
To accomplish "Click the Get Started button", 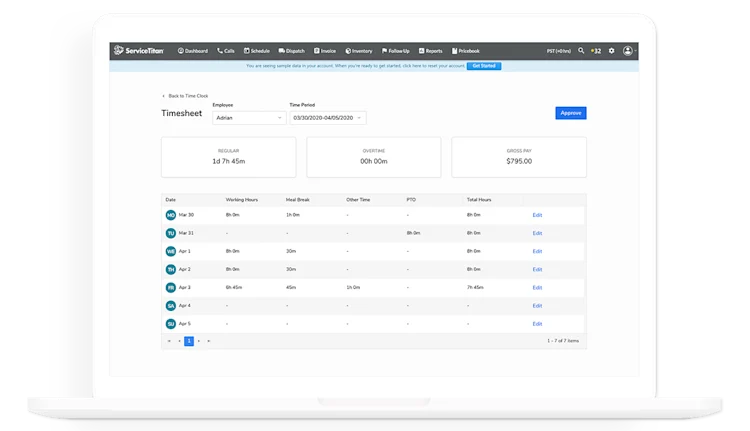I will pyautogui.click(x=484, y=66).
